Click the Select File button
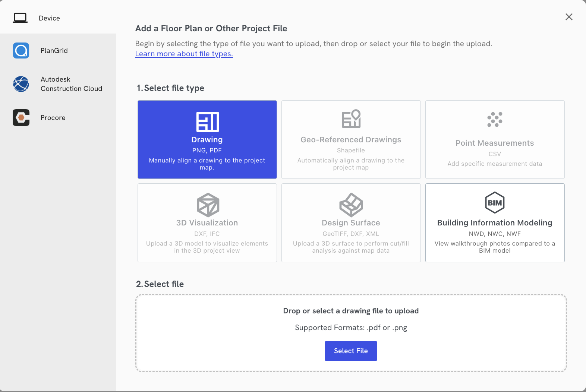Screen dimensions: 586x392 [351, 351]
